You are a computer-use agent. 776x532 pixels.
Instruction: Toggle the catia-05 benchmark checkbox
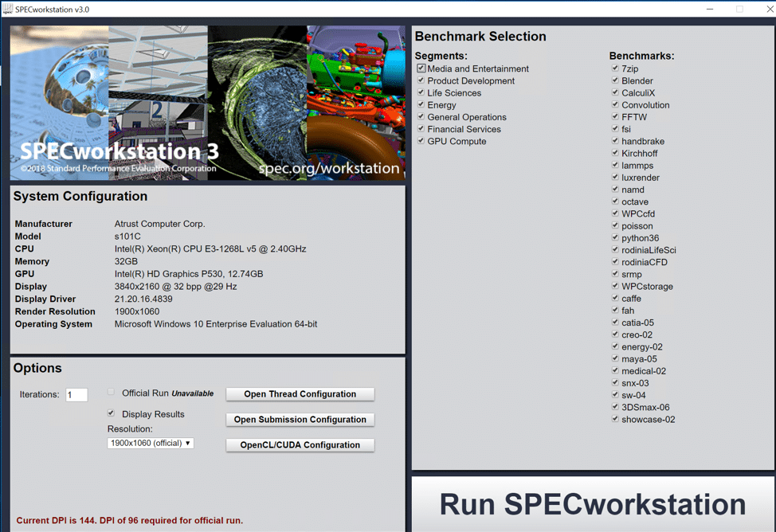tap(615, 323)
